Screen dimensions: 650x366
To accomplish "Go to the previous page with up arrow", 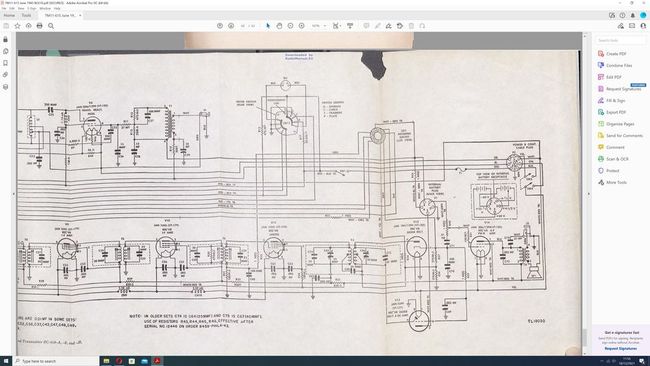I will (x=220, y=26).
